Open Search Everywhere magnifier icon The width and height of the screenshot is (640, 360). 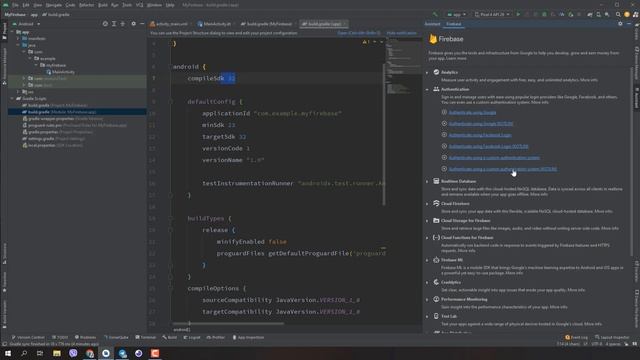pos(618,14)
